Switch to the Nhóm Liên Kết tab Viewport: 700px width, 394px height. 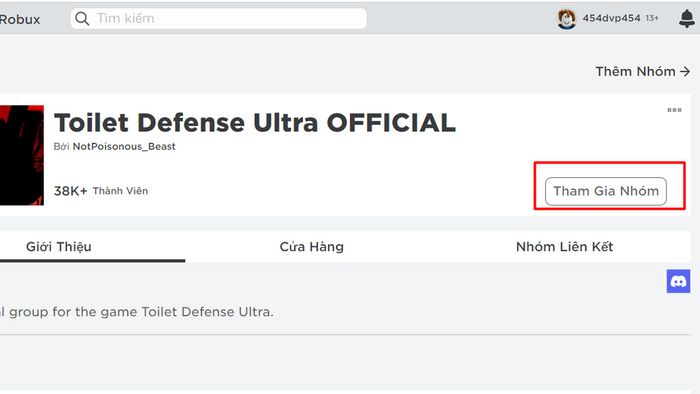pyautogui.click(x=564, y=247)
